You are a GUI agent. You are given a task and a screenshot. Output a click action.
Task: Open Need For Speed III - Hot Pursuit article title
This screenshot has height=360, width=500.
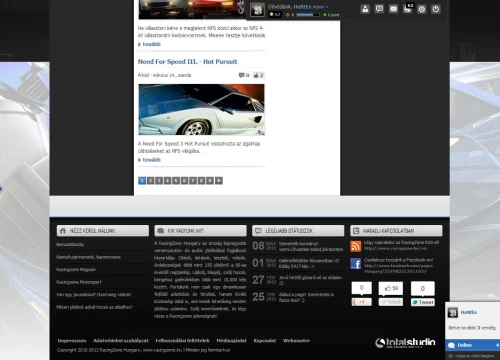(x=187, y=62)
